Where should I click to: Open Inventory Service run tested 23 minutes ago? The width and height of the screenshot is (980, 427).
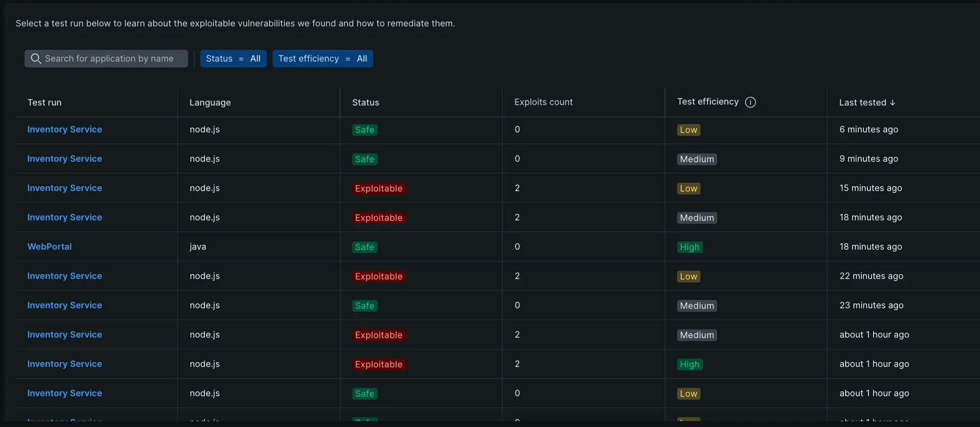coord(64,306)
